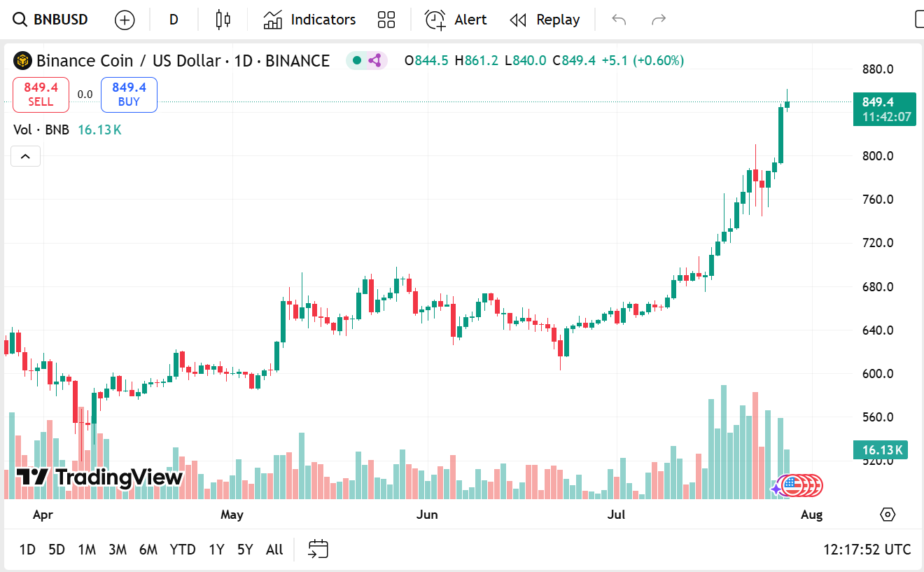Open the Indicators dialog
Image resolution: width=924 pixels, height=572 pixels.
pos(309,20)
